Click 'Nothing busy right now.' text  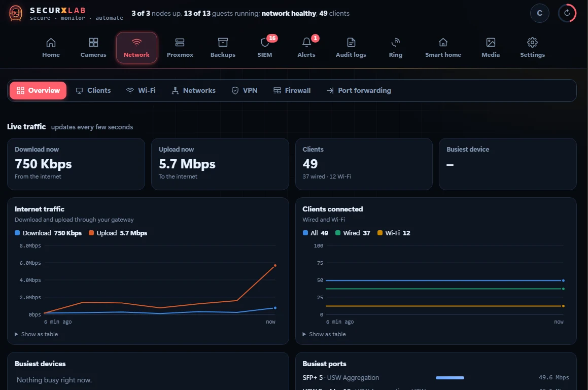pyautogui.click(x=54, y=380)
